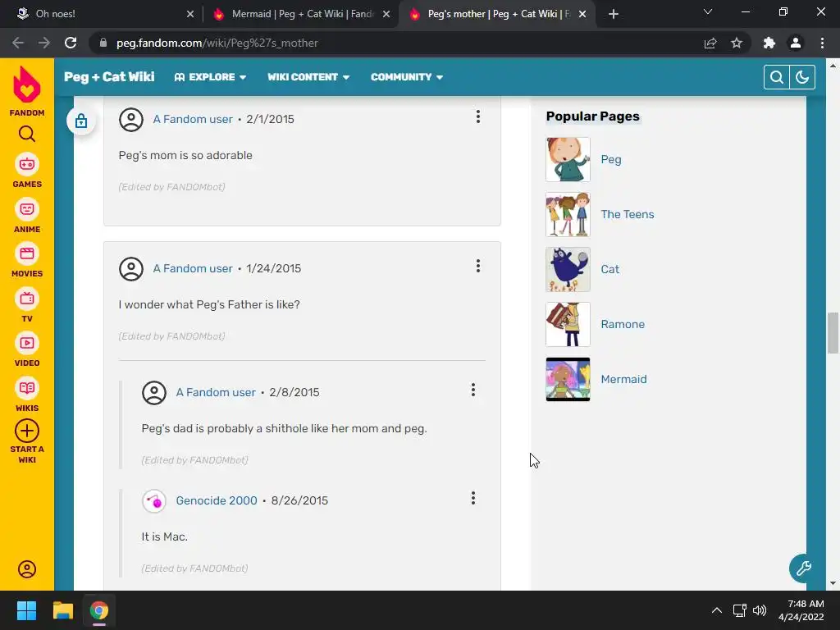Expand the Wiki Content dropdown
Screen dimensions: 840x630
308,77
